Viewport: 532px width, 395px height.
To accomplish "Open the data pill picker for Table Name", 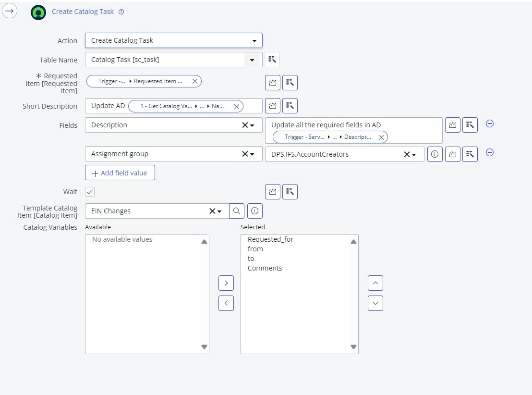I will (272, 60).
